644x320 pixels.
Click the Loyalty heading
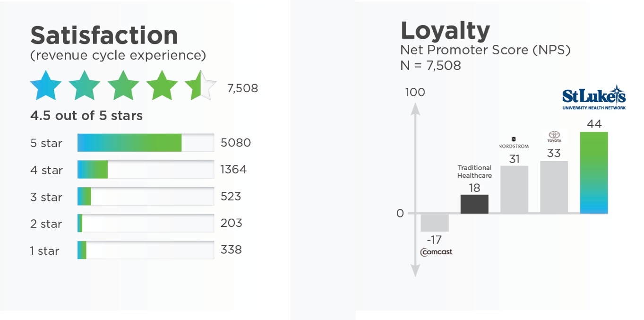pos(445,31)
